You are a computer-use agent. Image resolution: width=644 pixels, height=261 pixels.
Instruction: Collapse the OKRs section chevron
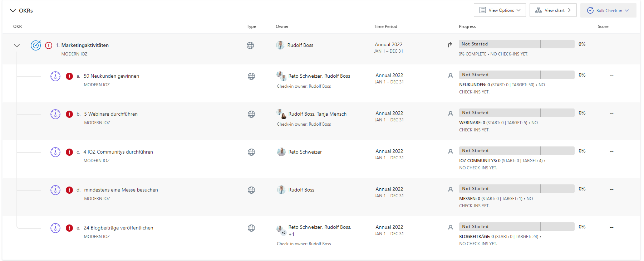(13, 11)
